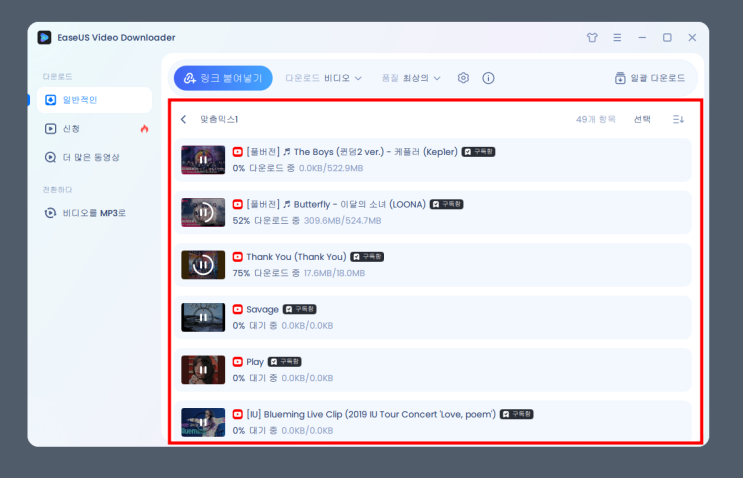Viewport: 743px width, 478px height.
Task: Click the flame icon next to 신청
Action: click(x=145, y=129)
